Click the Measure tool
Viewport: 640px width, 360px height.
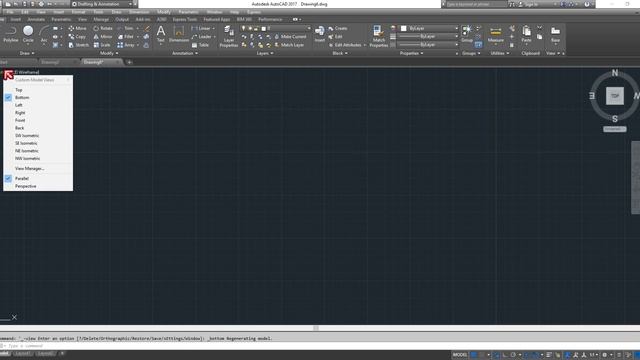(x=496, y=34)
